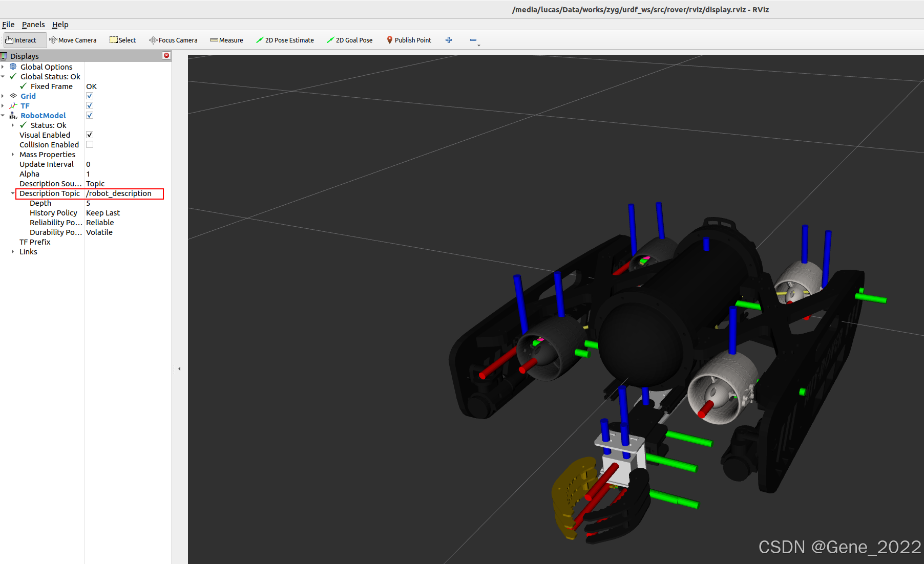Select the Interact tool
The image size is (924, 564).
click(x=24, y=40)
